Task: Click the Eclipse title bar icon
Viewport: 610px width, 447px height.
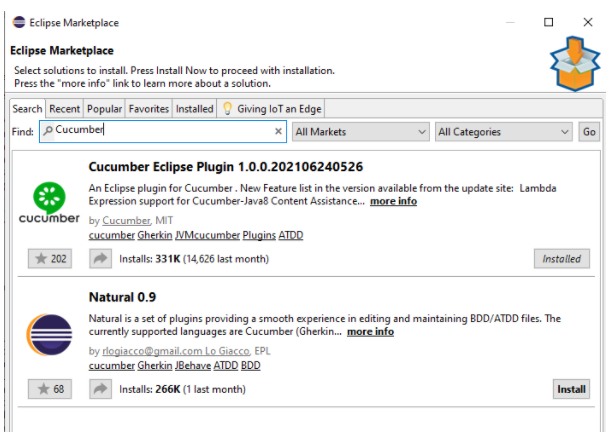Action: coord(19,22)
